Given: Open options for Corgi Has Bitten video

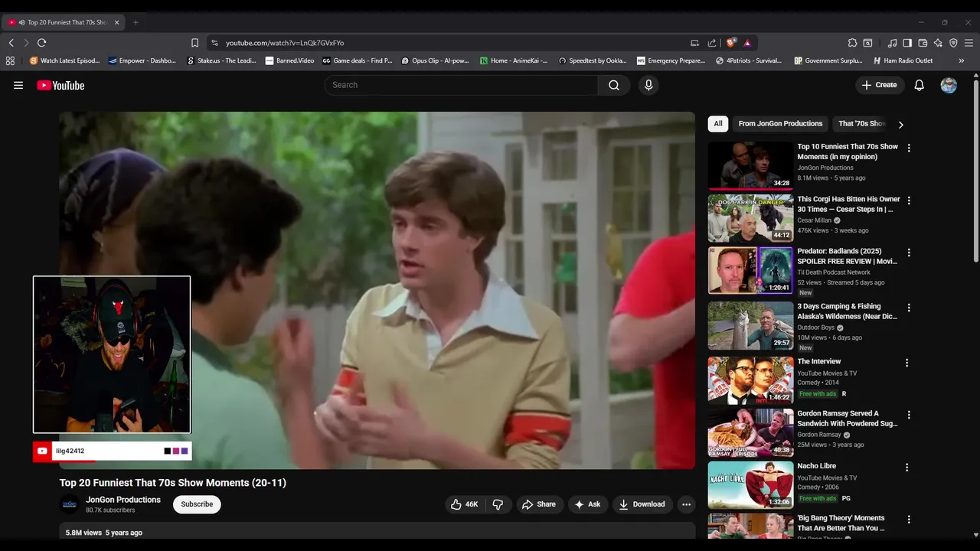Looking at the screenshot, I should point(909,201).
